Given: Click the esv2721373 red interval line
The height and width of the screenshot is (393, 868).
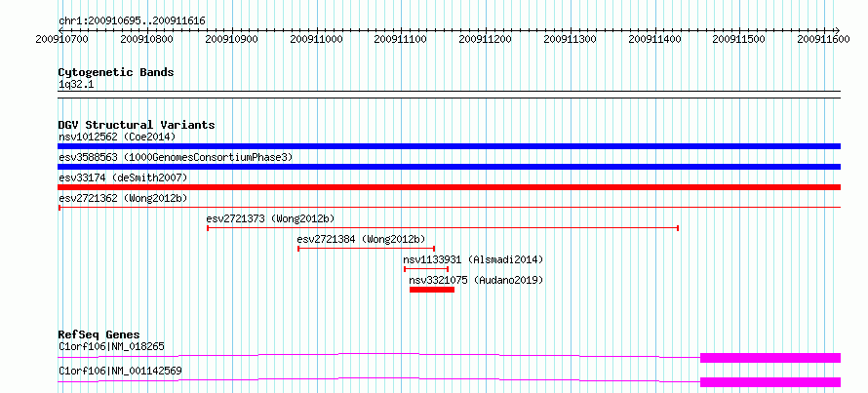Looking at the screenshot, I should pyautogui.click(x=443, y=228).
